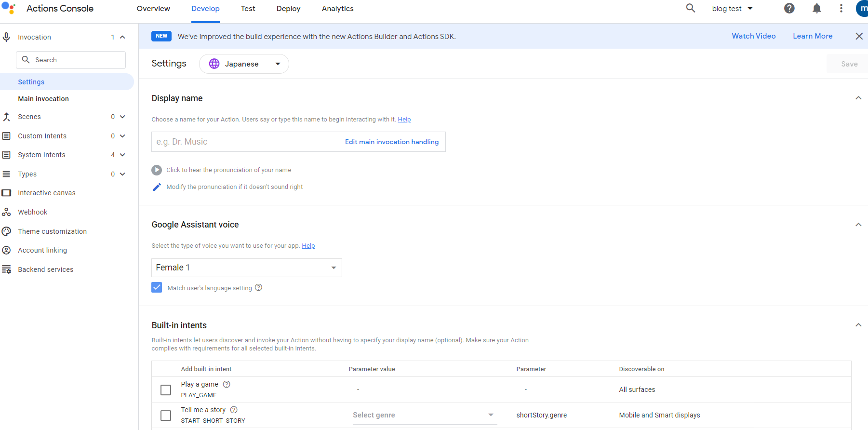Click the Types lines icon
868x430 pixels.
(x=6, y=174)
